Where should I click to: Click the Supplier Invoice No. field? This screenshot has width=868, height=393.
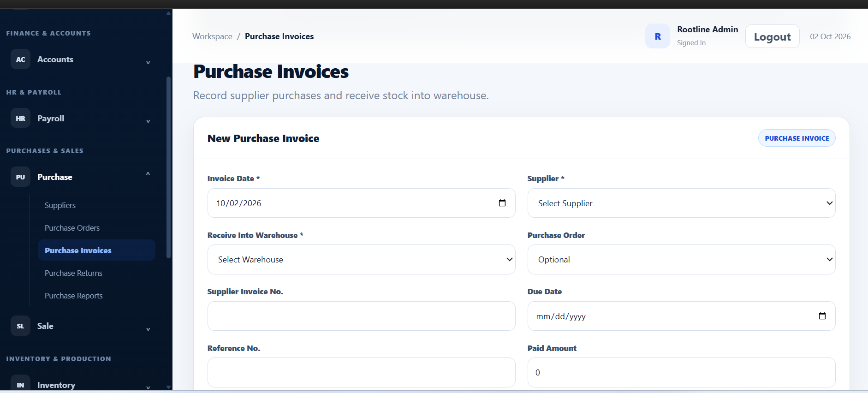pos(361,316)
